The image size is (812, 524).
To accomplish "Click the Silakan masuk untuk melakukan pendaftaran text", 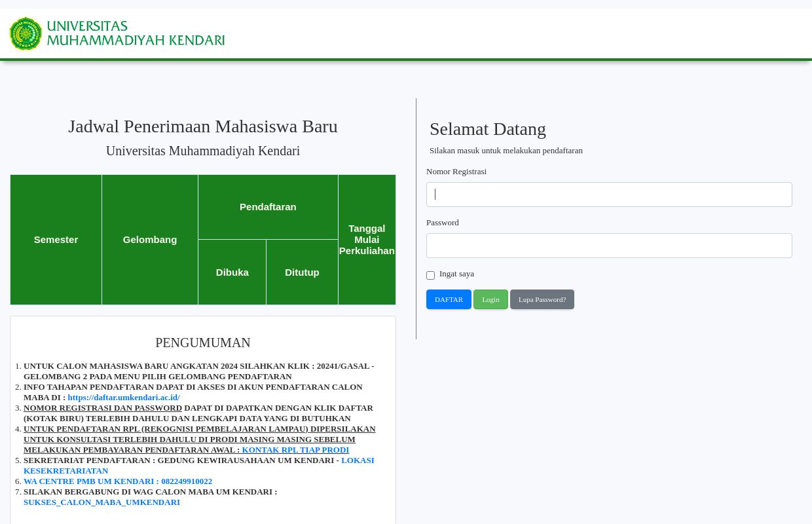I will tap(506, 151).
